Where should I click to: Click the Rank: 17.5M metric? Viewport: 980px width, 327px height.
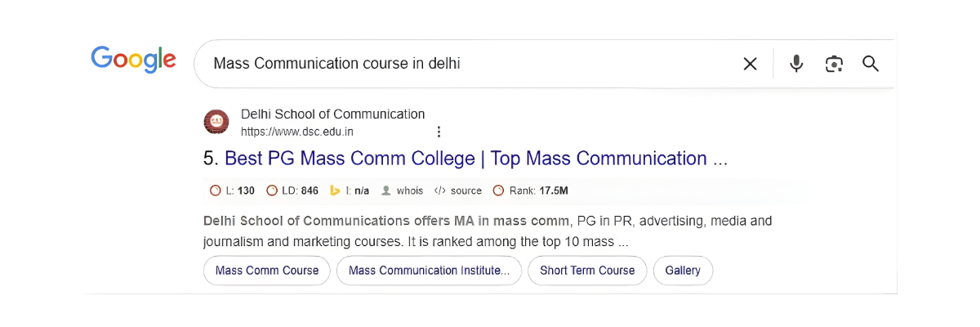(531, 190)
